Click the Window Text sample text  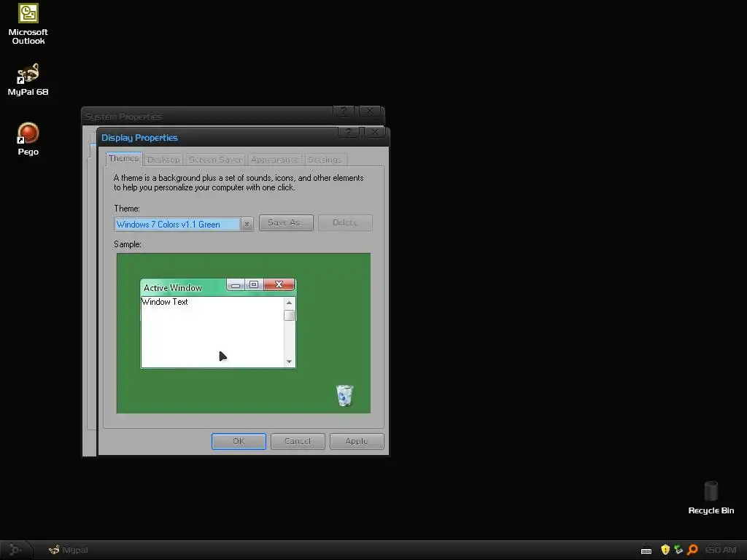(x=165, y=302)
